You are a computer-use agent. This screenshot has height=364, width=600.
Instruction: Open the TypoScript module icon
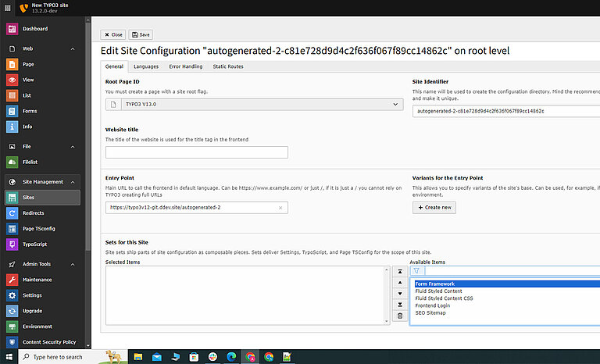[x=12, y=244]
